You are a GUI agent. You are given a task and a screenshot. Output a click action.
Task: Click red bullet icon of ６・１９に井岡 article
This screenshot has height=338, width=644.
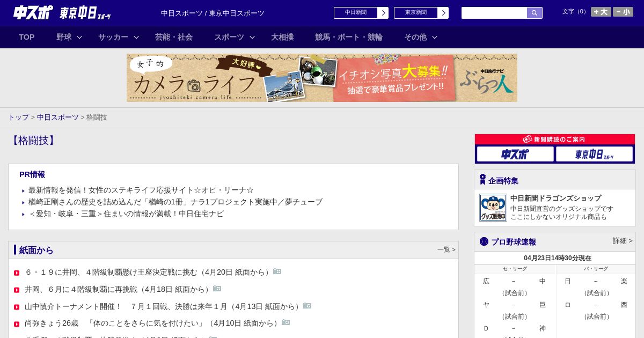tap(17, 273)
